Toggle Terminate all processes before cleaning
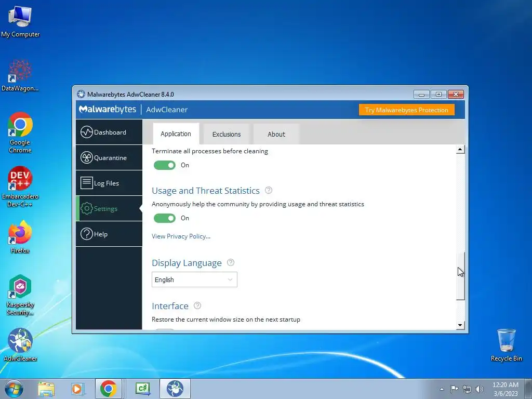532x399 pixels. click(165, 165)
